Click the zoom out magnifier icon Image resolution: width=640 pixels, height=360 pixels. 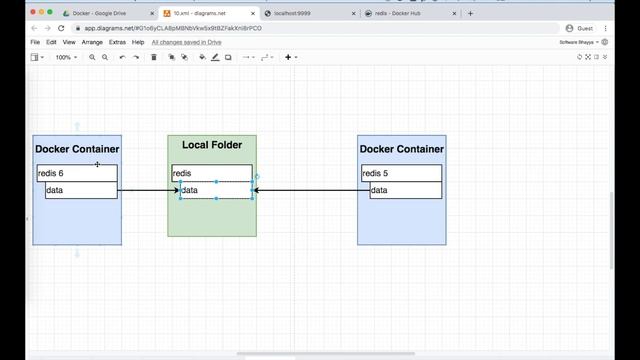click(105, 58)
